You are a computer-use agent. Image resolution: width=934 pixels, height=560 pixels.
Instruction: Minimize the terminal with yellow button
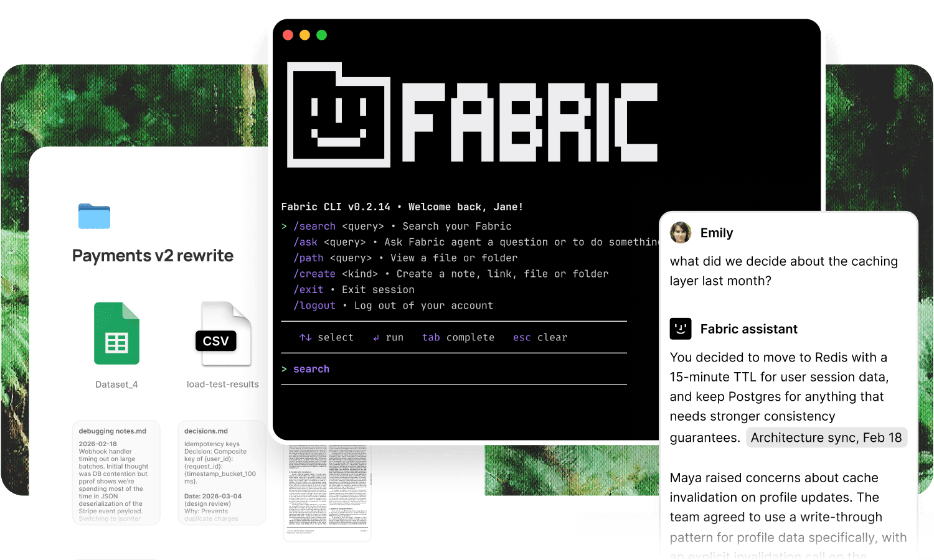(x=304, y=35)
